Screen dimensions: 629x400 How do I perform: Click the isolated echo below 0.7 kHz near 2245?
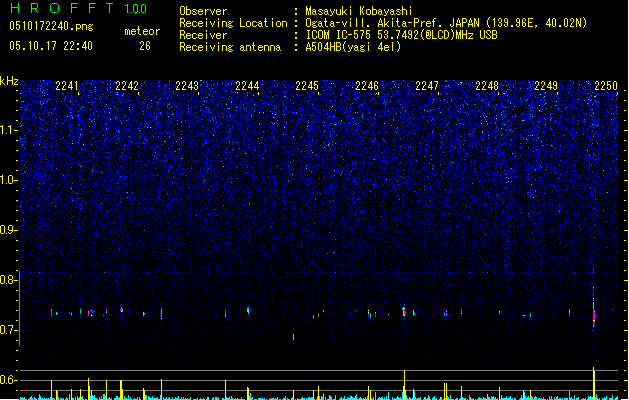pyautogui.click(x=294, y=337)
